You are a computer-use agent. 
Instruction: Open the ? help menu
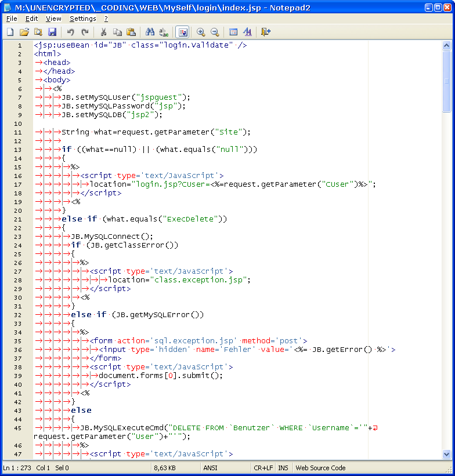click(x=106, y=19)
